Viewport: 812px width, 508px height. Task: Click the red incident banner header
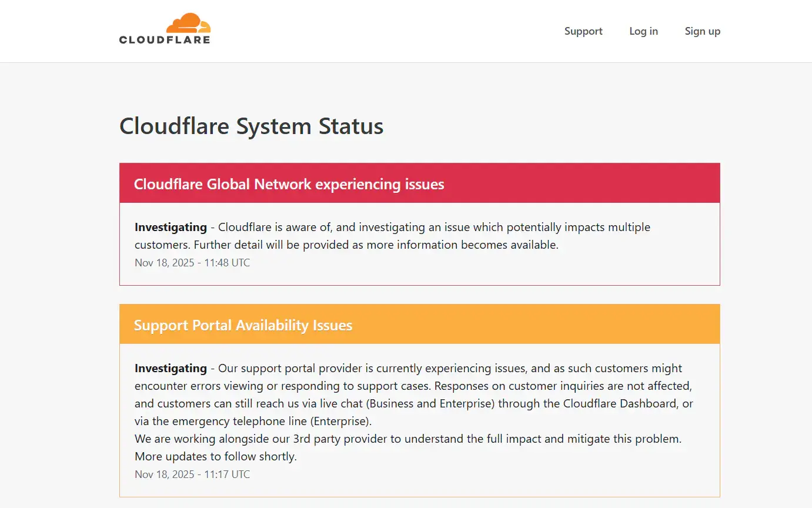(x=419, y=183)
